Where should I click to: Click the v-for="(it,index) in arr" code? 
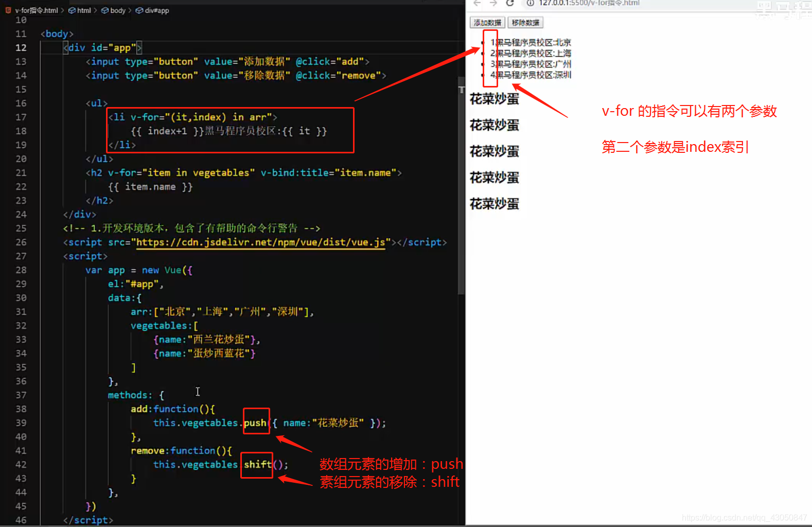tap(201, 117)
